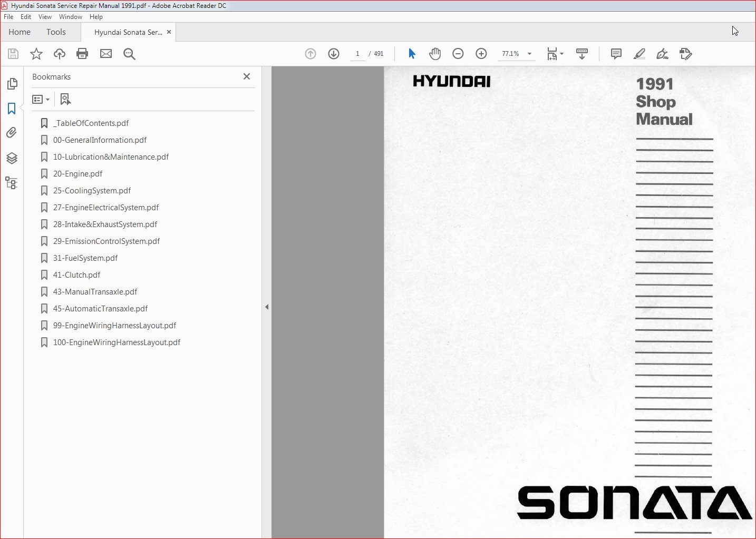Open the 41-Clutch.pdf bookmark

76,275
